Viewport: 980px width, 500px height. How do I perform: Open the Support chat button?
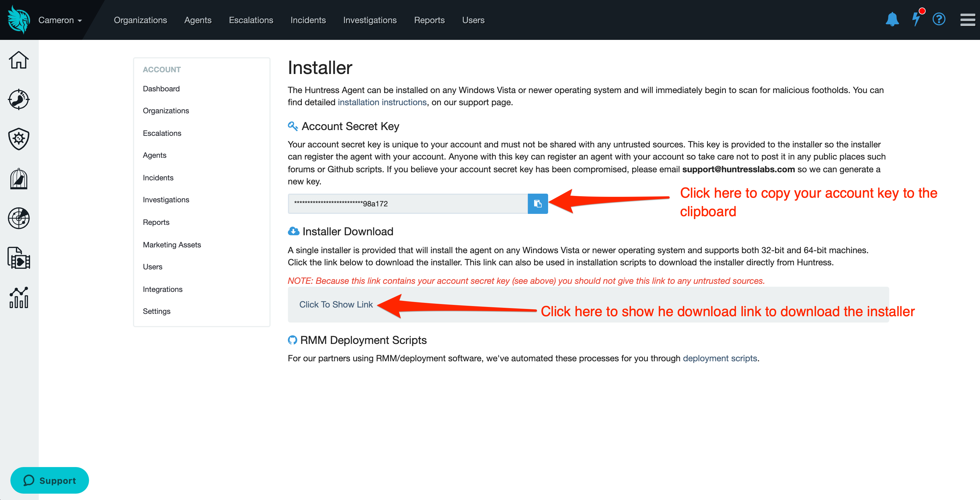(49, 480)
